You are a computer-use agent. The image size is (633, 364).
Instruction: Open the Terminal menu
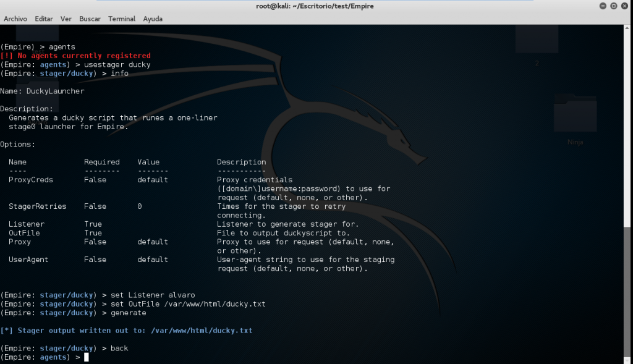tap(122, 19)
